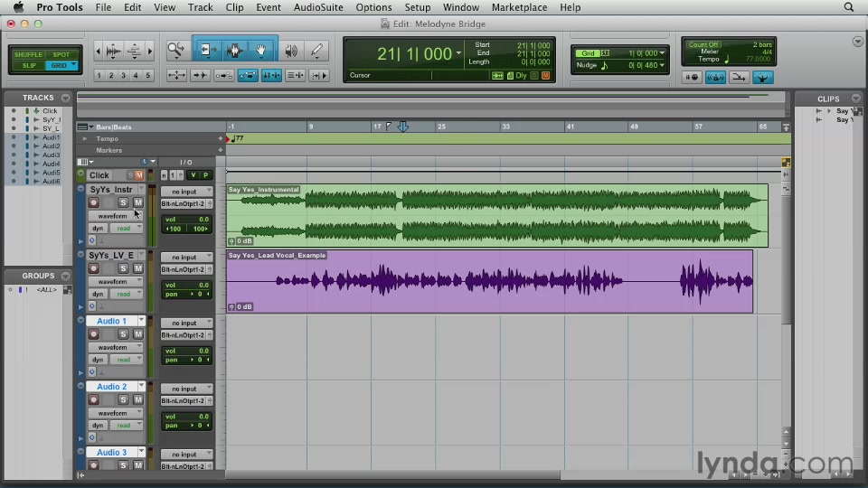Click the playhead cursor marker in ruler

pos(403,127)
